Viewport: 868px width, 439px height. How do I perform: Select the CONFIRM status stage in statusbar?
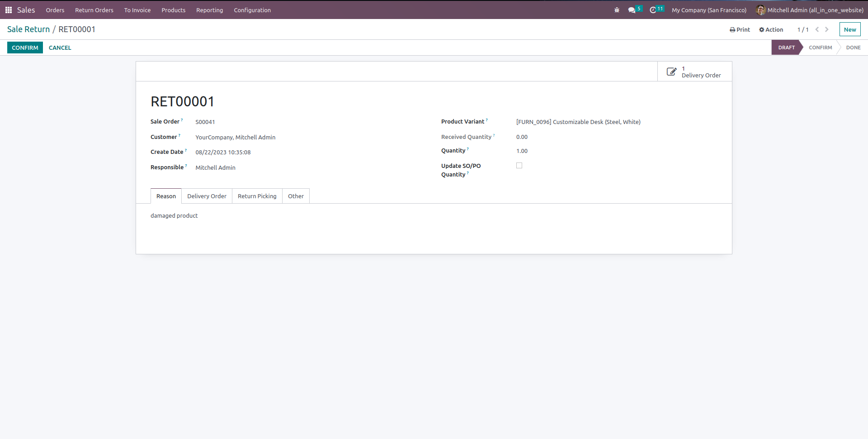tap(821, 48)
